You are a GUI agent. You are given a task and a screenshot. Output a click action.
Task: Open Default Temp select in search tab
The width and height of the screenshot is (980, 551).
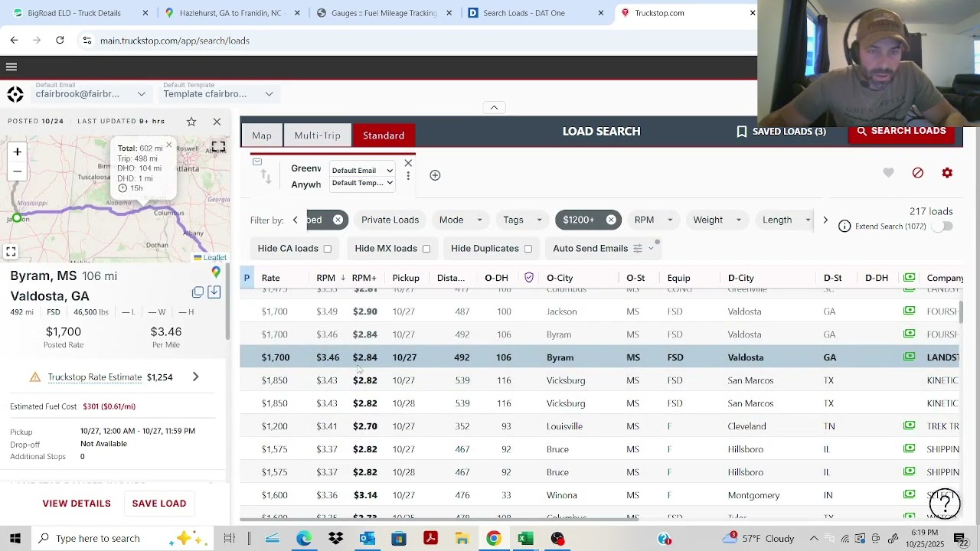point(362,183)
